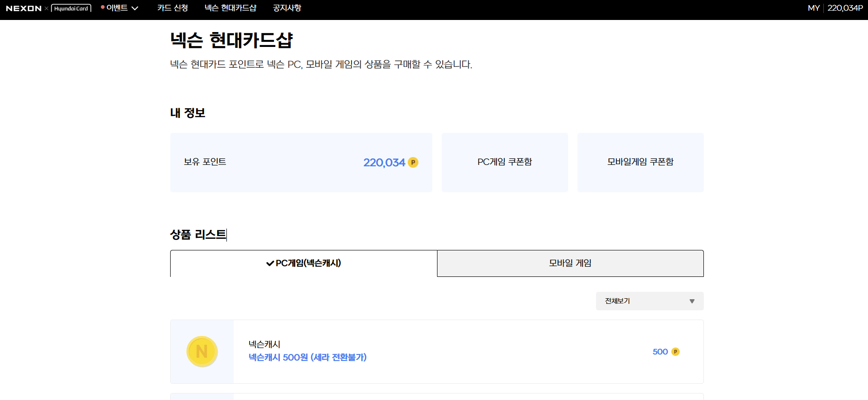Switch to the 모바일 게임 tab

coord(570,263)
